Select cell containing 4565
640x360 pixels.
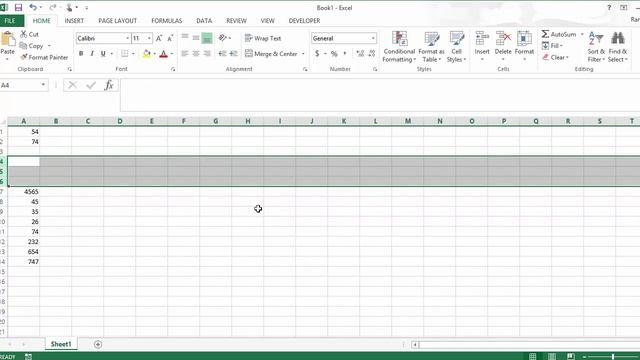[24, 191]
